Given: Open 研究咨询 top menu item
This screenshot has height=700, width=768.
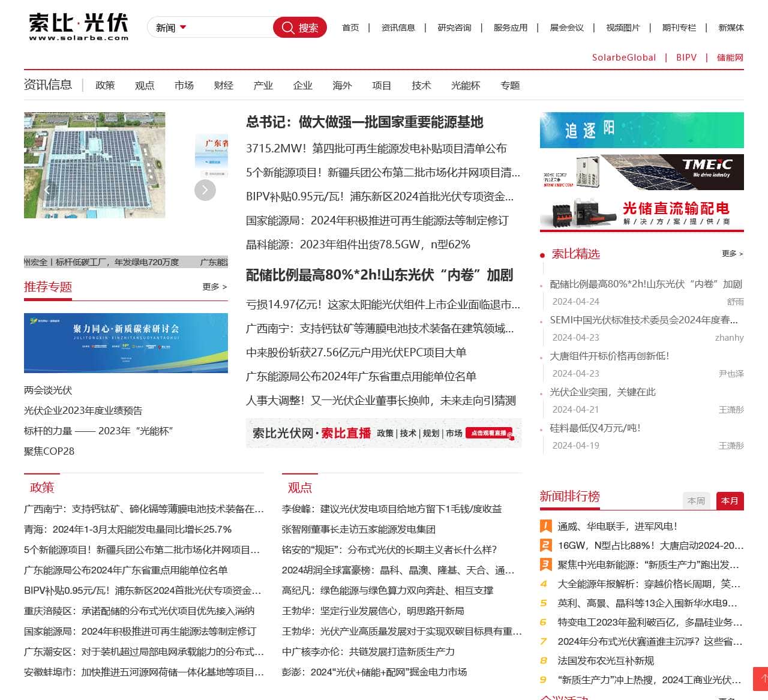Looking at the screenshot, I should [x=454, y=28].
